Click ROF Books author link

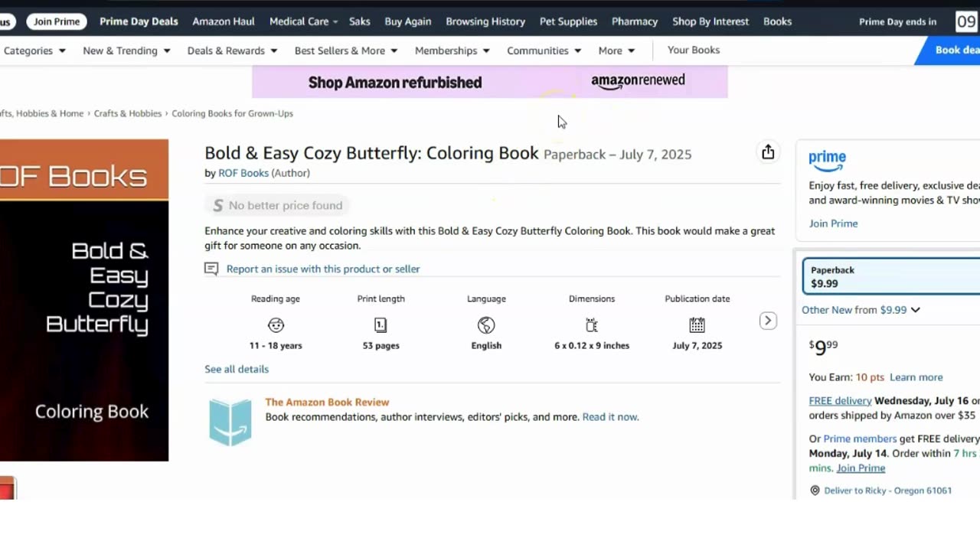pyautogui.click(x=243, y=173)
